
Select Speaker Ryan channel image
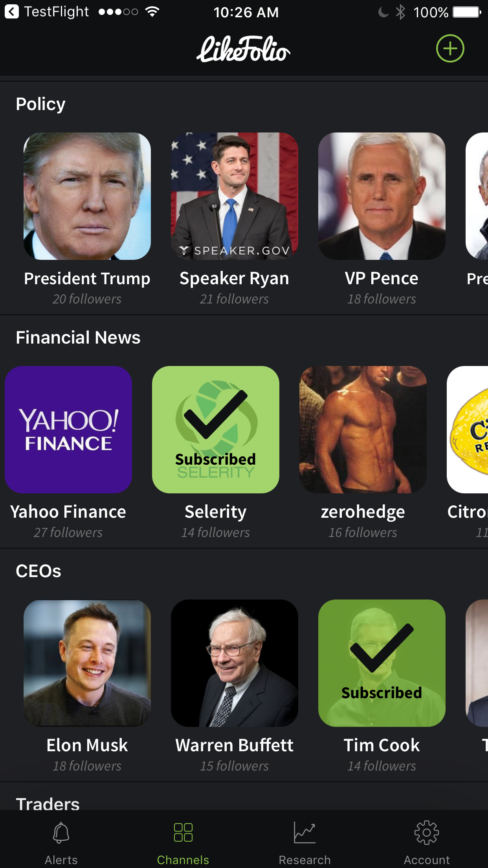pyautogui.click(x=235, y=196)
